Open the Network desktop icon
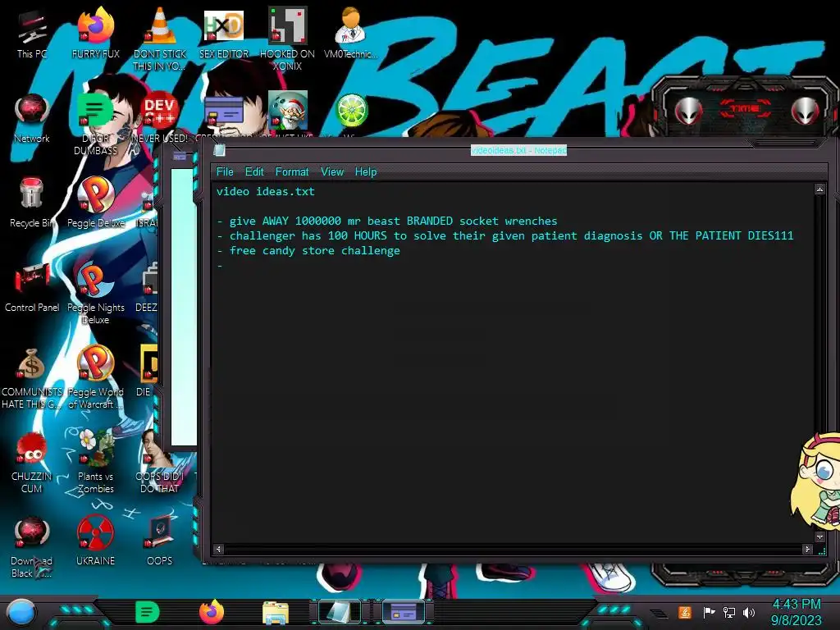This screenshot has width=840, height=630. (x=32, y=118)
